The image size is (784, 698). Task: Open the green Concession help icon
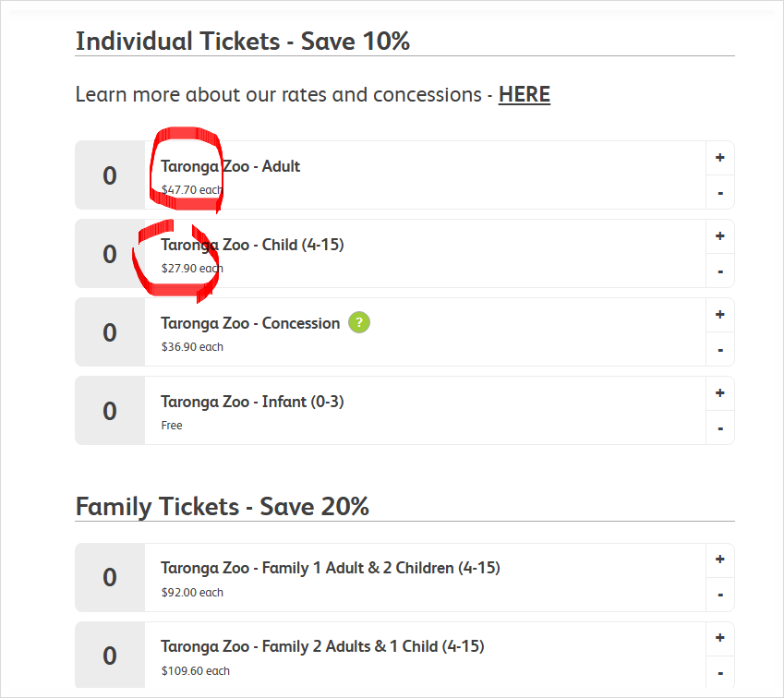click(359, 323)
